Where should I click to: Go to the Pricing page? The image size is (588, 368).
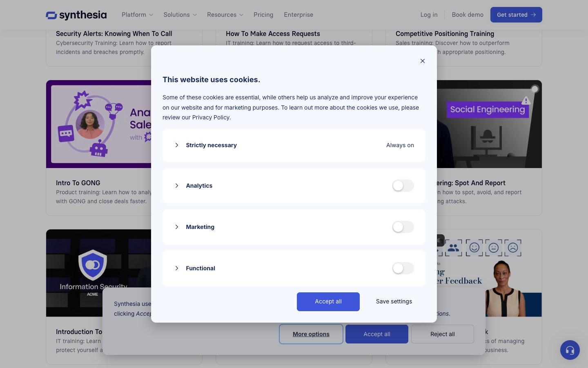(x=263, y=15)
